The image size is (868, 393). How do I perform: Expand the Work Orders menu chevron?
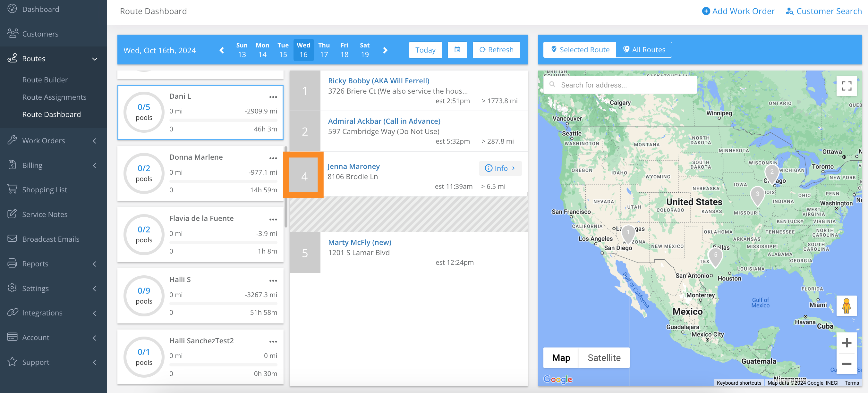95,141
